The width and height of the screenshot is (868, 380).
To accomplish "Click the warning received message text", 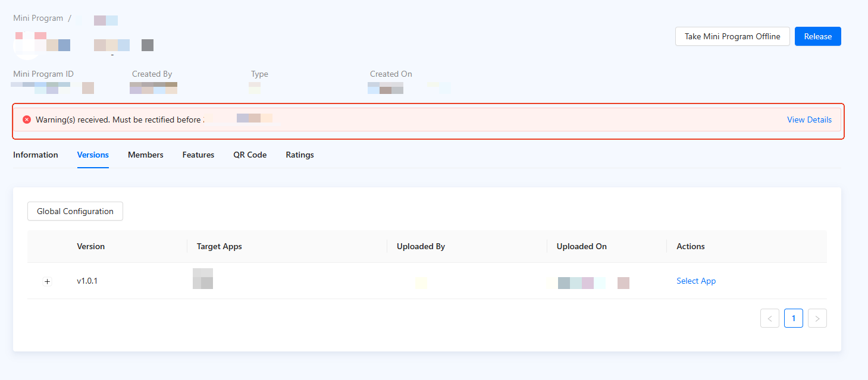I will [x=118, y=120].
